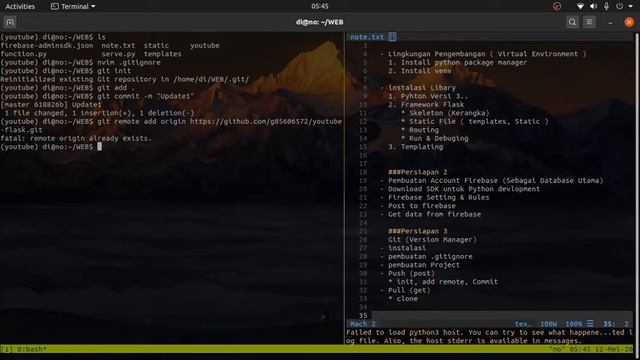Image resolution: width=640 pixels, height=360 pixels.
Task: Open the terminal hamburger menu
Action: (x=589, y=22)
